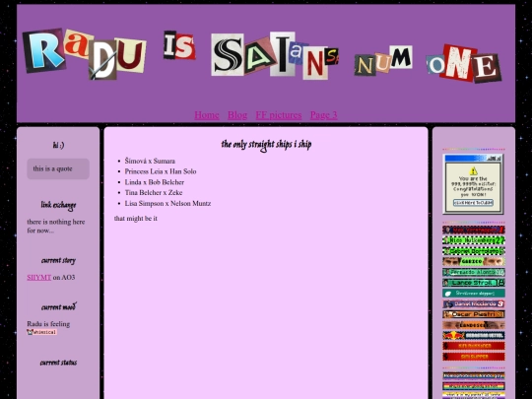Image resolution: width=532 pixels, height=399 pixels.
Task: Select 'Princess Leia x Han Solo' item
Action: click(x=161, y=171)
